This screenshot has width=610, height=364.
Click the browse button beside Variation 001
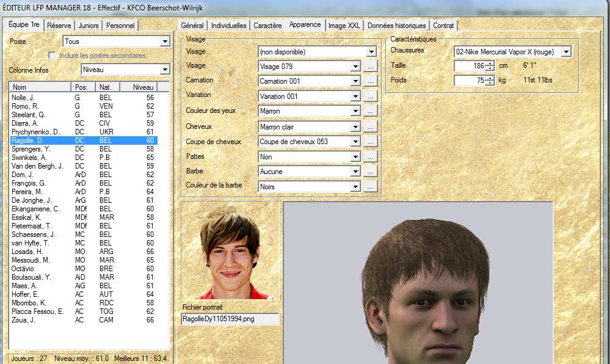[x=370, y=96]
